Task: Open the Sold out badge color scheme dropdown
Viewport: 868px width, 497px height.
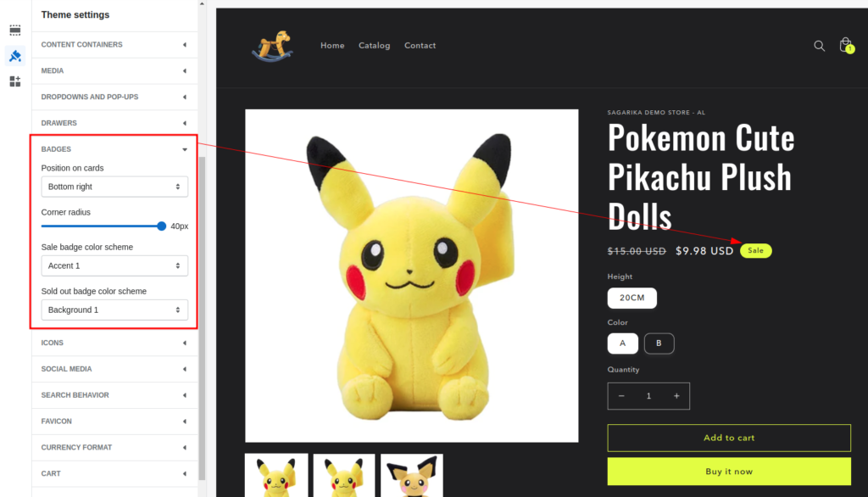Action: pos(114,310)
